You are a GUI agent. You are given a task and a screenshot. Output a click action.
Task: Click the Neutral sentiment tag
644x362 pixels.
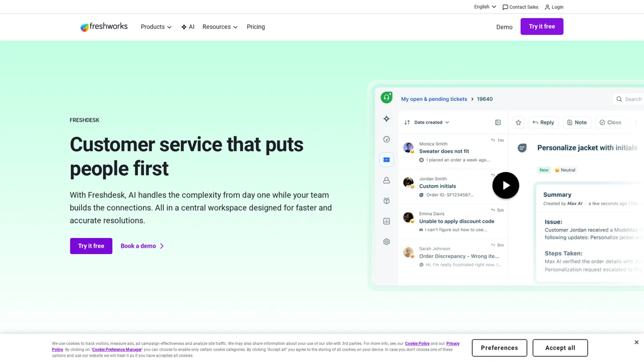tap(565, 170)
